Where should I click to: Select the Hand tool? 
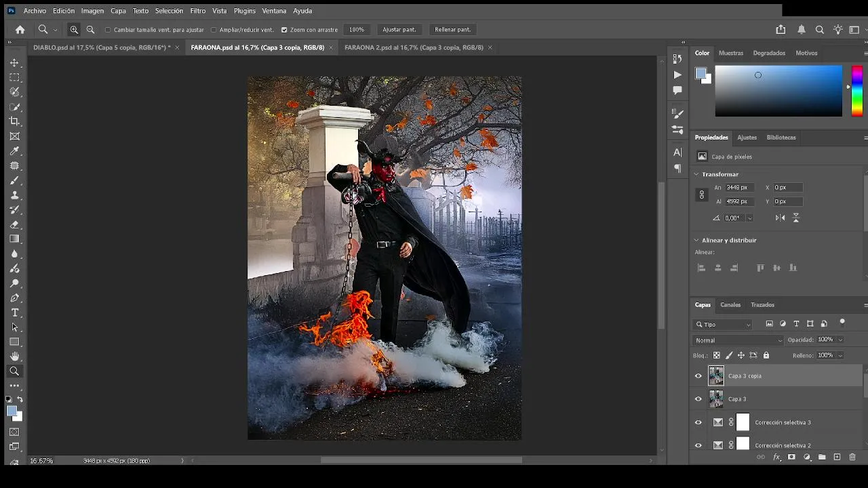(14, 357)
